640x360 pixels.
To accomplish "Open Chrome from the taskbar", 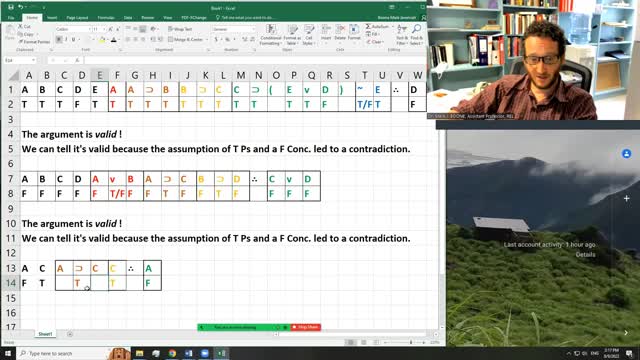I will [172, 353].
